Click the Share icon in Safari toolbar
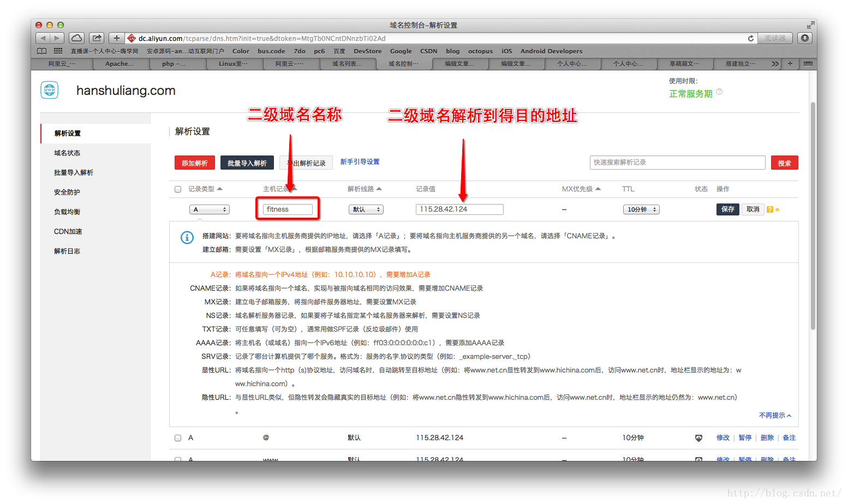The image size is (848, 504). [97, 38]
